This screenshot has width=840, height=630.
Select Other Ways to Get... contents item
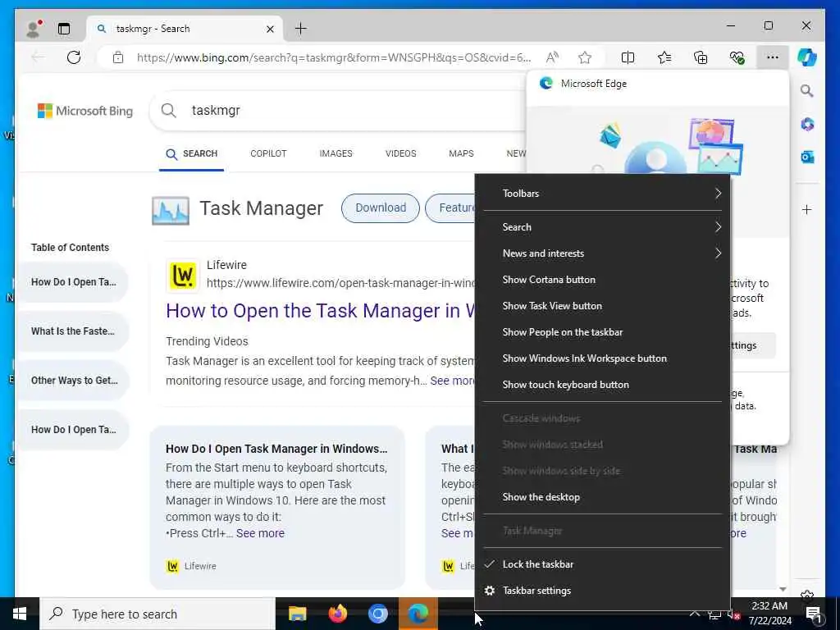pos(73,381)
